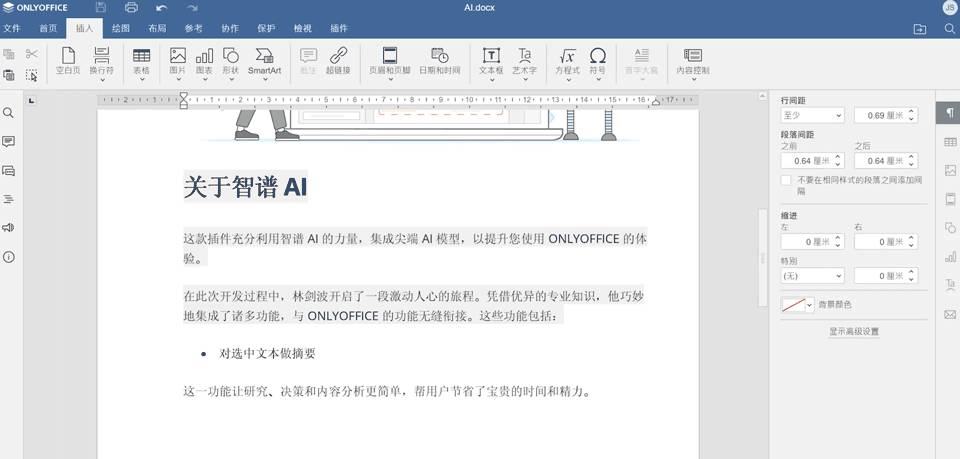The height and width of the screenshot is (459, 960).
Task: Open the search icon at top right
Action: pos(950,29)
